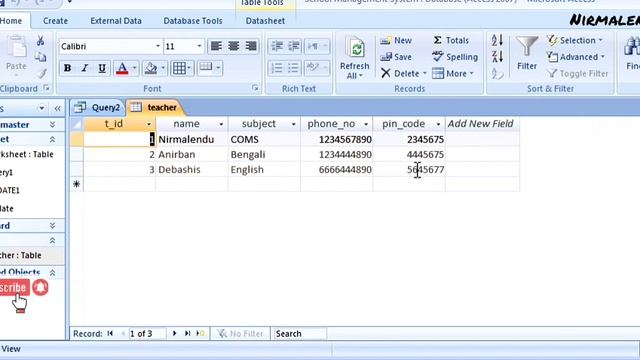Screen dimensions: 640x360
Task: Switch to Query2 document tab
Action: tap(98, 107)
